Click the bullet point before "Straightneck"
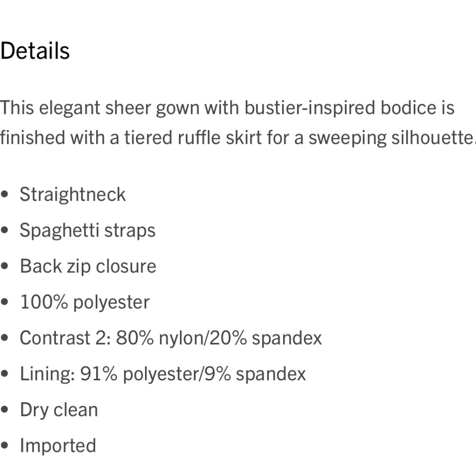476x476 pixels. [5, 195]
